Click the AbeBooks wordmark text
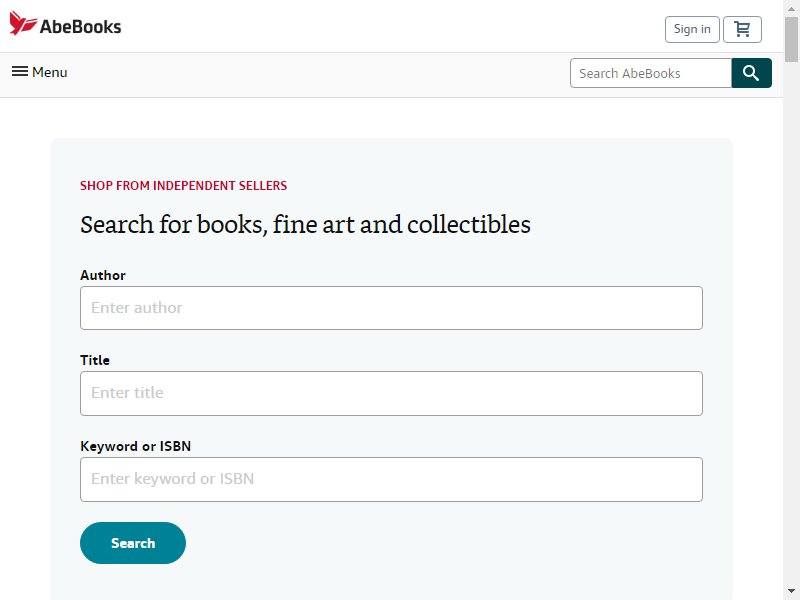 [81, 27]
